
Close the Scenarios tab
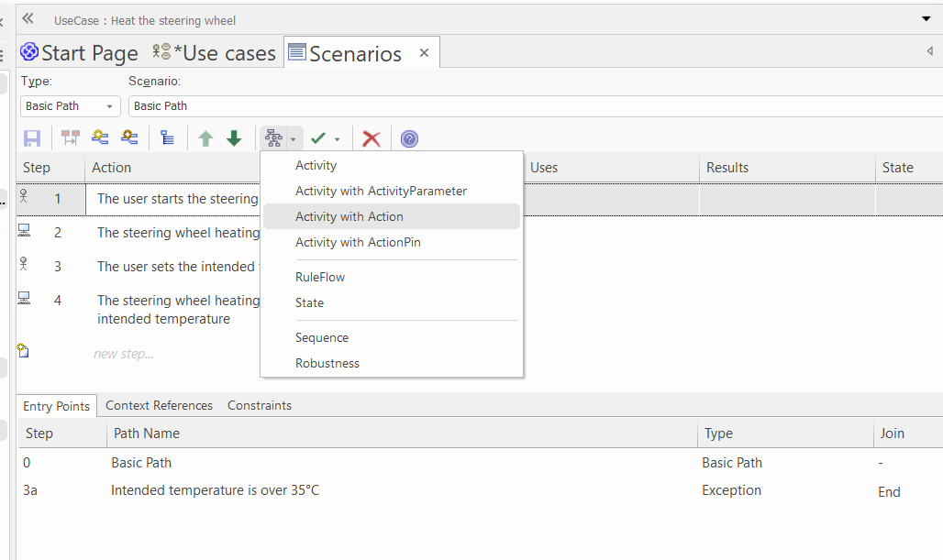pyautogui.click(x=424, y=53)
